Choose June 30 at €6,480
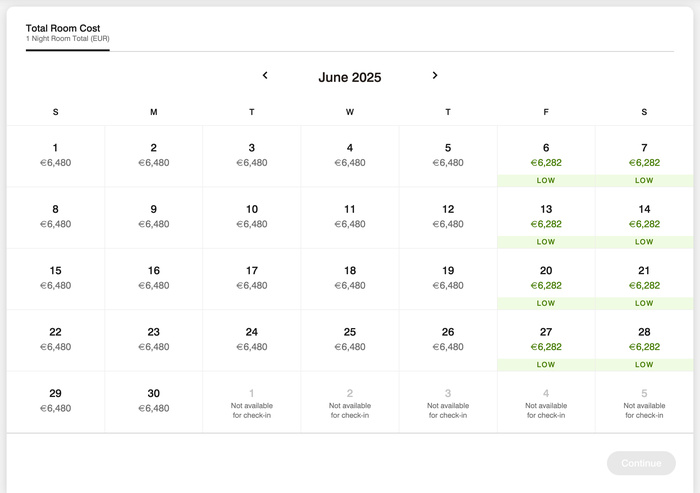The image size is (700, 493). coord(154,402)
